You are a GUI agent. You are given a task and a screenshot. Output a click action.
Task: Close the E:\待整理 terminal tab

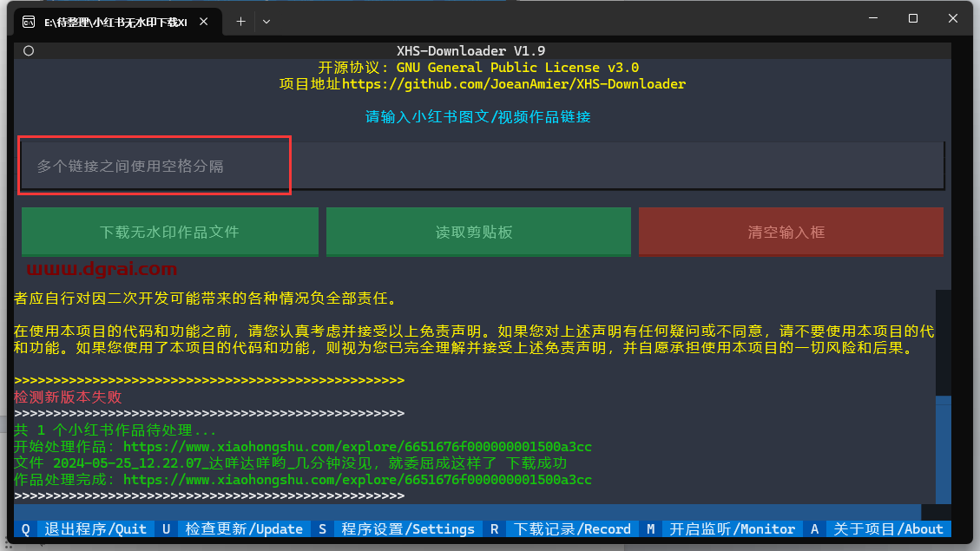(204, 22)
